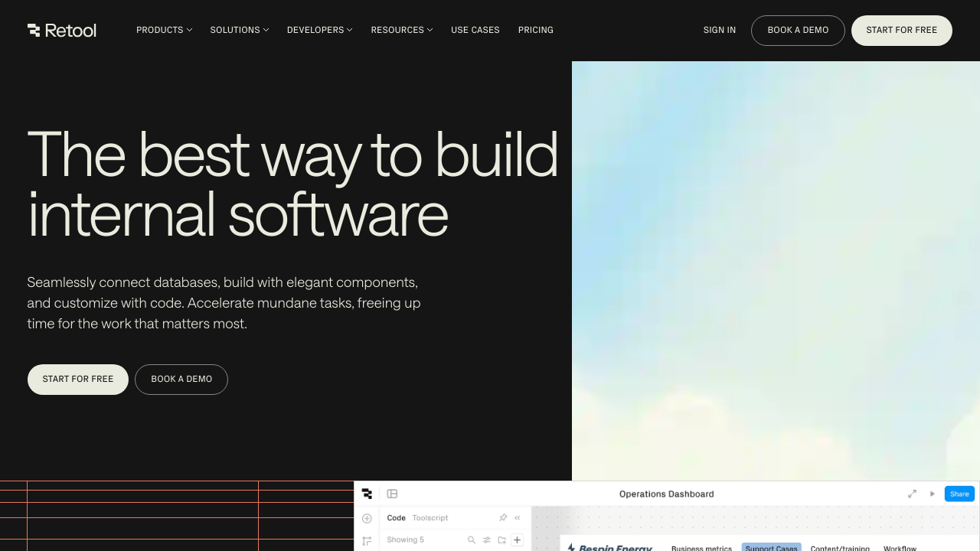This screenshot has height=551, width=980.
Task: Expand the Products dropdown menu
Action: pyautogui.click(x=164, y=31)
